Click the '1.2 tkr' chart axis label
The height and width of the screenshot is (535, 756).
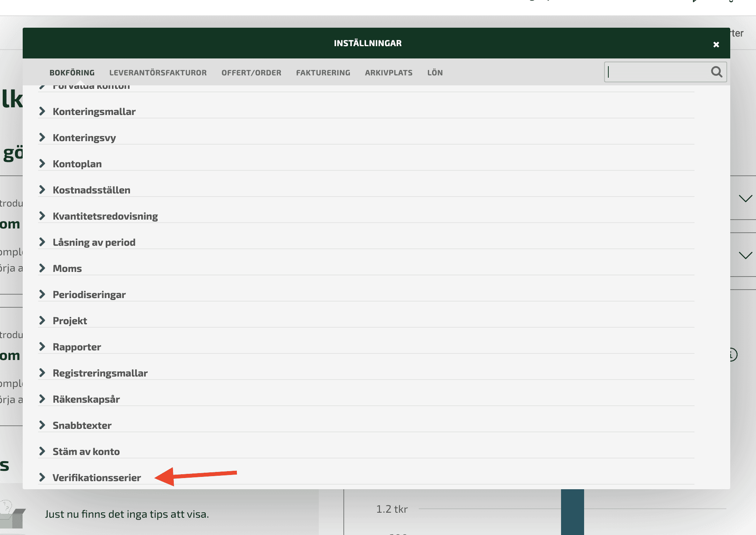tap(392, 509)
